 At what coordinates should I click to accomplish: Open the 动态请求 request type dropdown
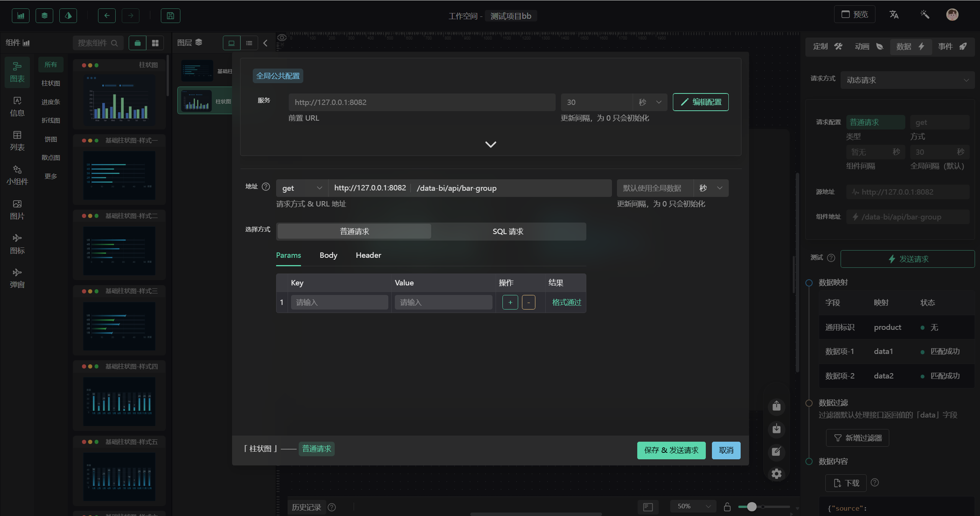[x=907, y=80]
